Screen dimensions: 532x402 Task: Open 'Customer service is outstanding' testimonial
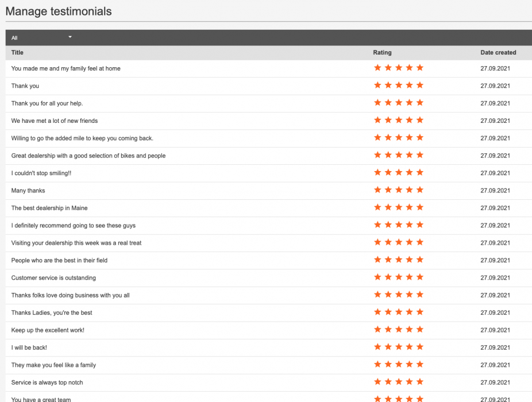point(53,278)
